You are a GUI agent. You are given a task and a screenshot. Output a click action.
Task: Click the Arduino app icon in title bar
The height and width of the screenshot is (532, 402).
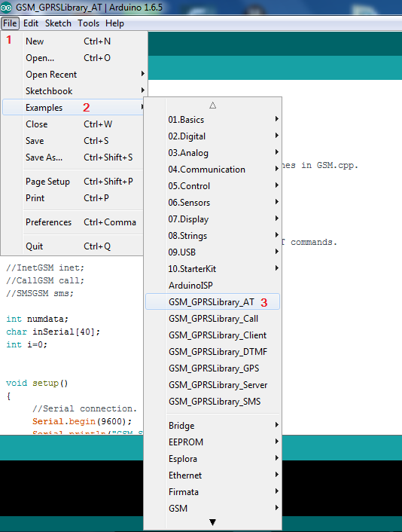[x=6, y=7]
